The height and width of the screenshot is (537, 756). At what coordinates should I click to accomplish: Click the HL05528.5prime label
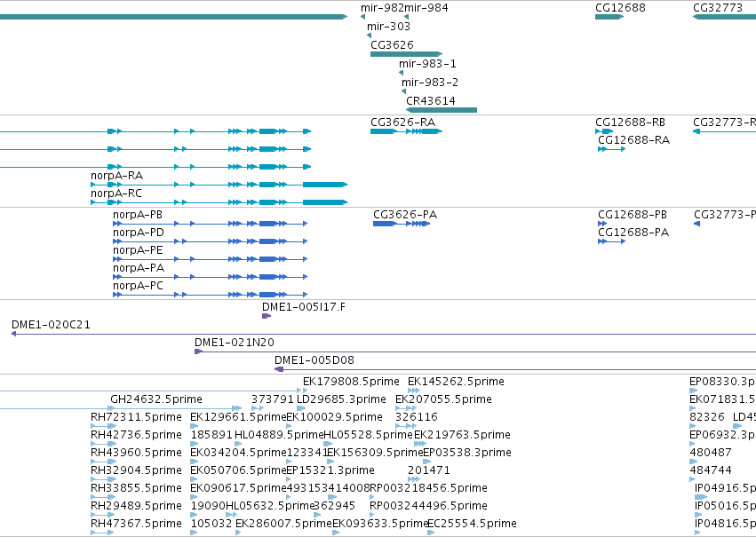369,436
